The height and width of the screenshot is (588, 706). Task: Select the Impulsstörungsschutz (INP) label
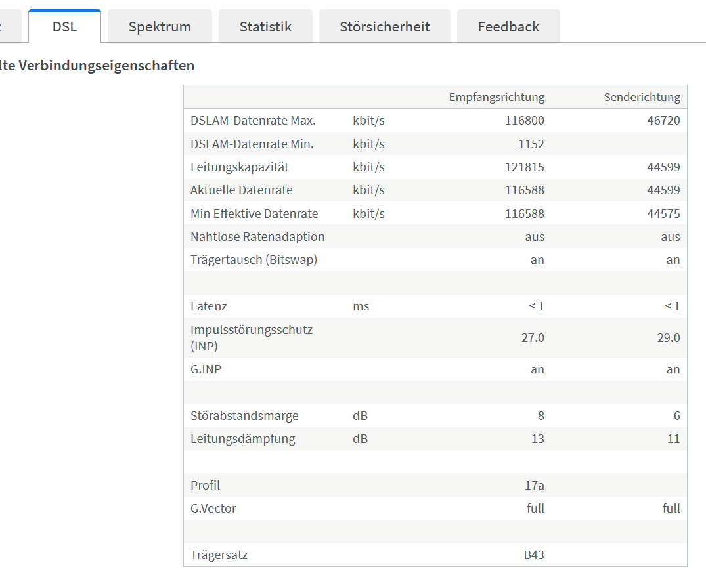point(252,338)
